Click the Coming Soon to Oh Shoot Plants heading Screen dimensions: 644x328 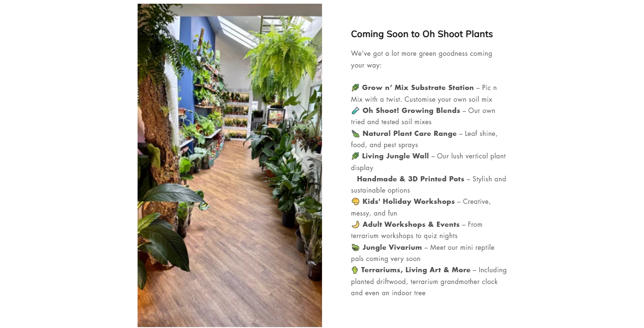422,34
